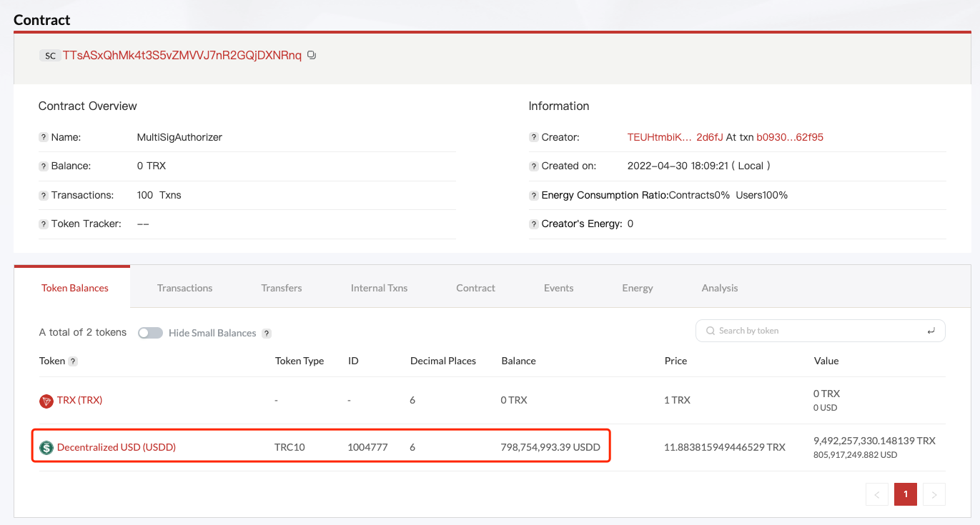Screen dimensions: 980x525
Task: Click the help icon beside Balance
Action: (44, 166)
